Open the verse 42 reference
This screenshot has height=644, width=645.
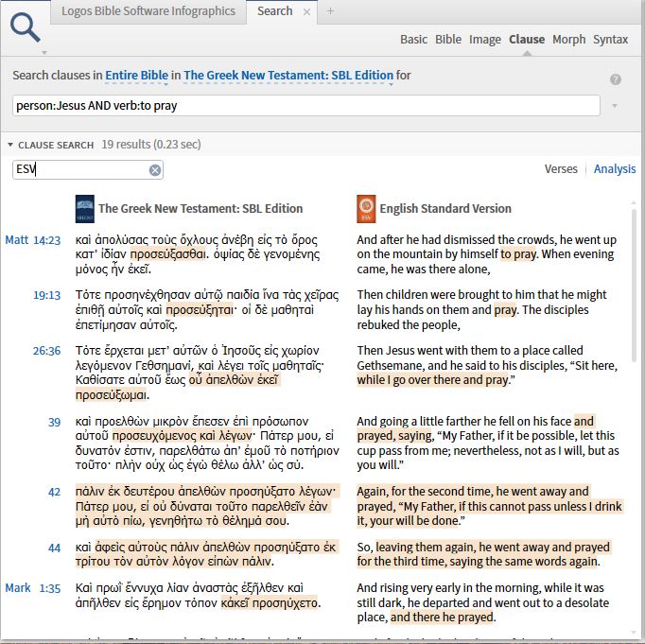[x=54, y=492]
